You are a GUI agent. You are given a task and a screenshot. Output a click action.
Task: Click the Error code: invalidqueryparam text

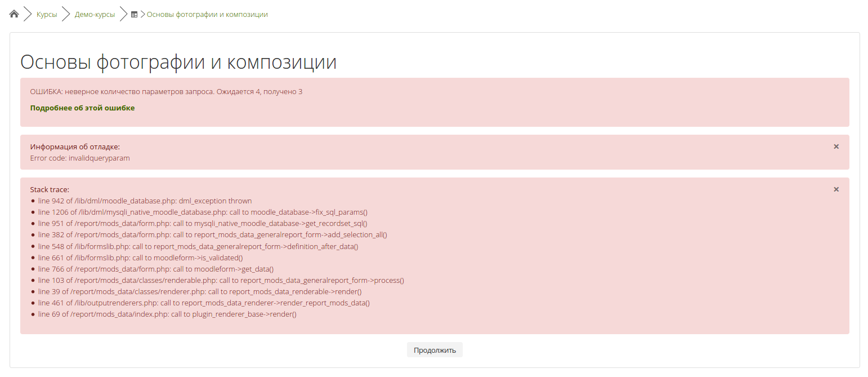click(80, 158)
